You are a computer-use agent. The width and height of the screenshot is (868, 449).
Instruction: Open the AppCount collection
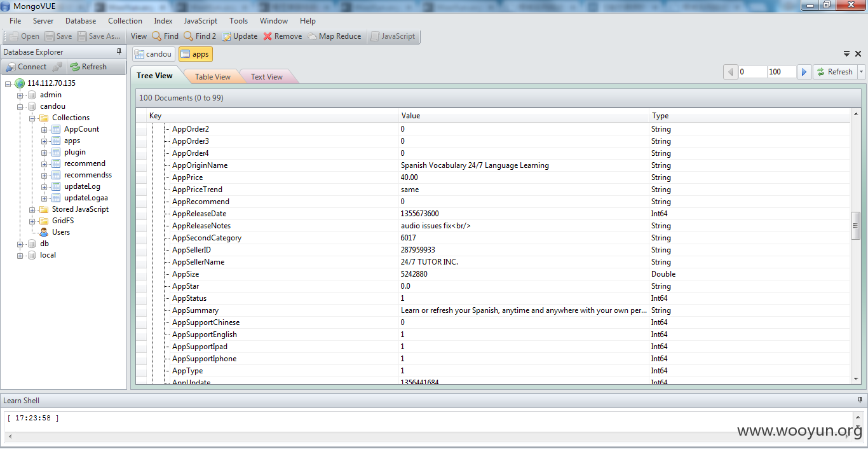click(x=81, y=129)
